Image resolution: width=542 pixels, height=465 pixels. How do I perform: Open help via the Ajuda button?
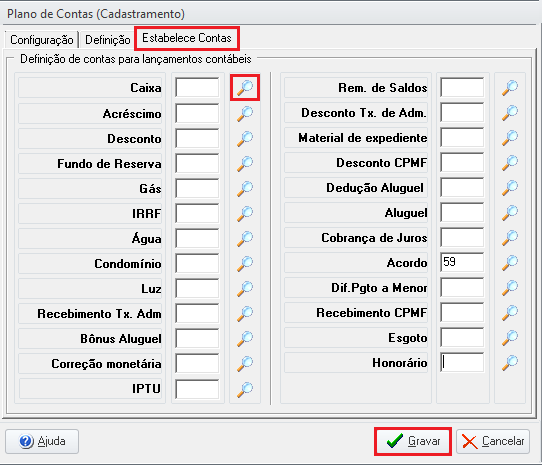(x=42, y=441)
